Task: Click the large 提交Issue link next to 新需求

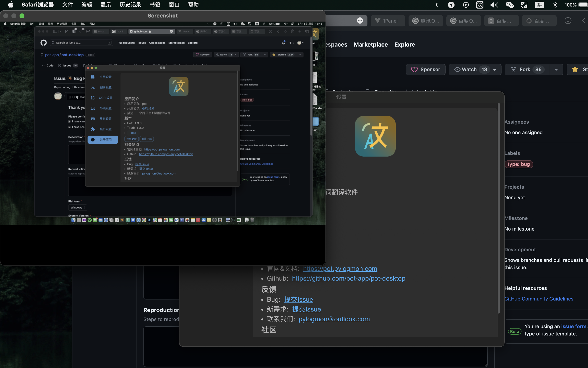Action: (x=306, y=309)
